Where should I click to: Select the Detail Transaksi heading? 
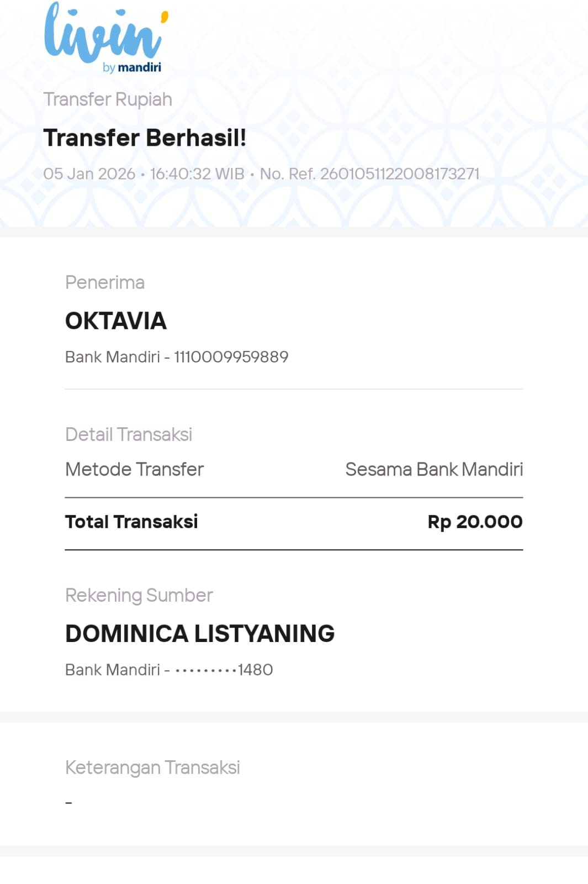tap(129, 434)
